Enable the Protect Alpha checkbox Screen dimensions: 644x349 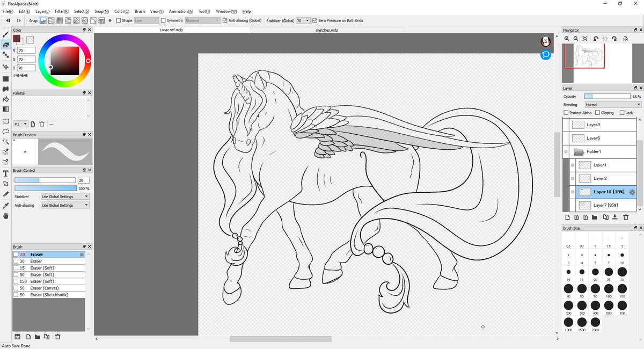tap(566, 113)
